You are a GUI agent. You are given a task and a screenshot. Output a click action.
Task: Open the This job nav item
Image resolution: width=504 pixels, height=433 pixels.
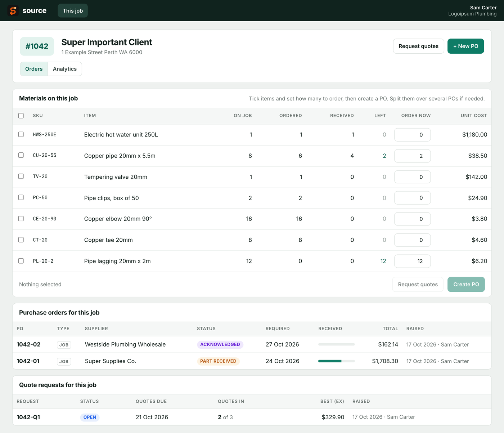73,11
